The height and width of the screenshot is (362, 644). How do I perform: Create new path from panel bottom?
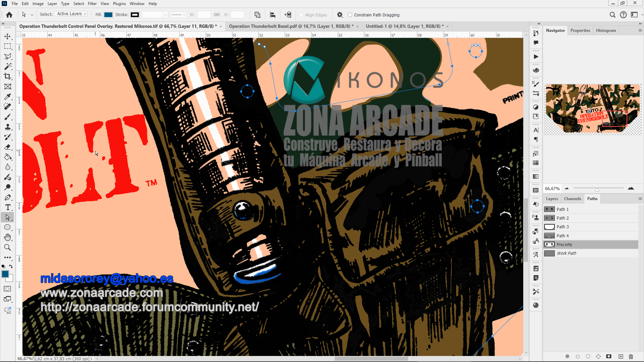coord(621,356)
